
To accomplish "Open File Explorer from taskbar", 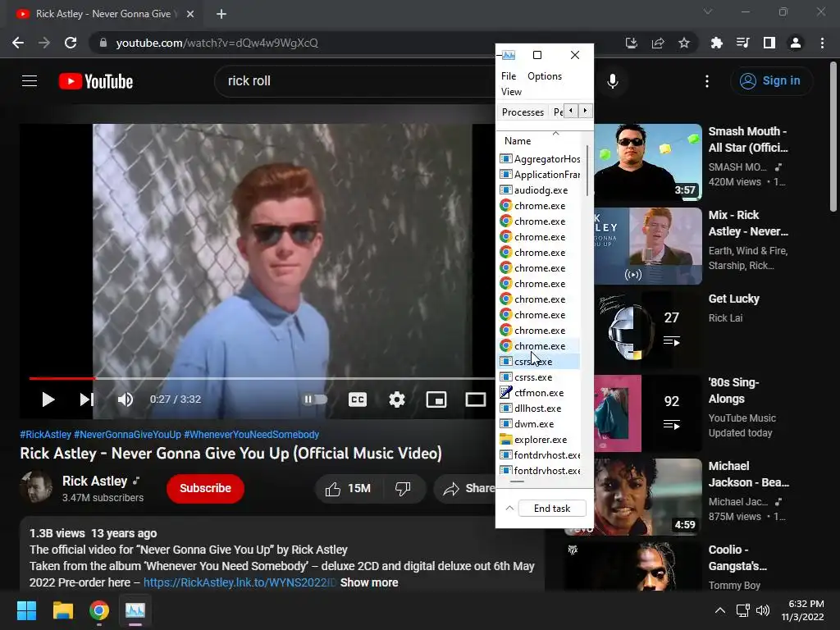I will [x=62, y=610].
